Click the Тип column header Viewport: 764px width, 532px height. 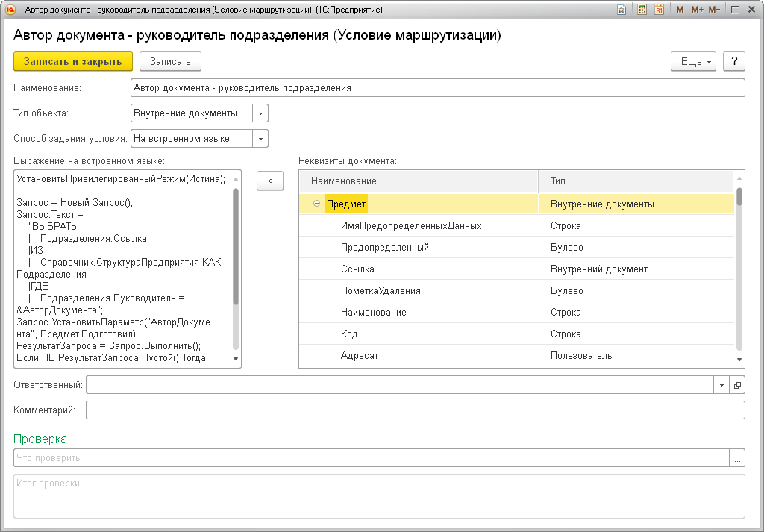(636, 181)
